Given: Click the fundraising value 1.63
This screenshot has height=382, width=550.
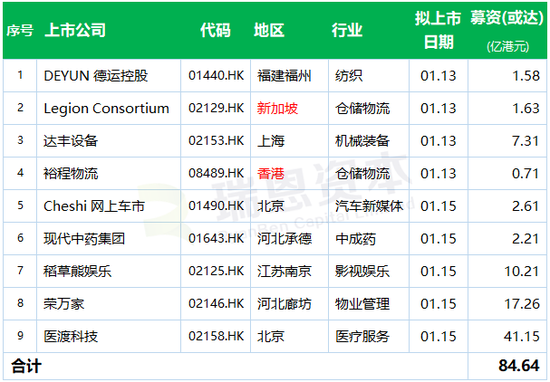Looking at the screenshot, I should (526, 108).
